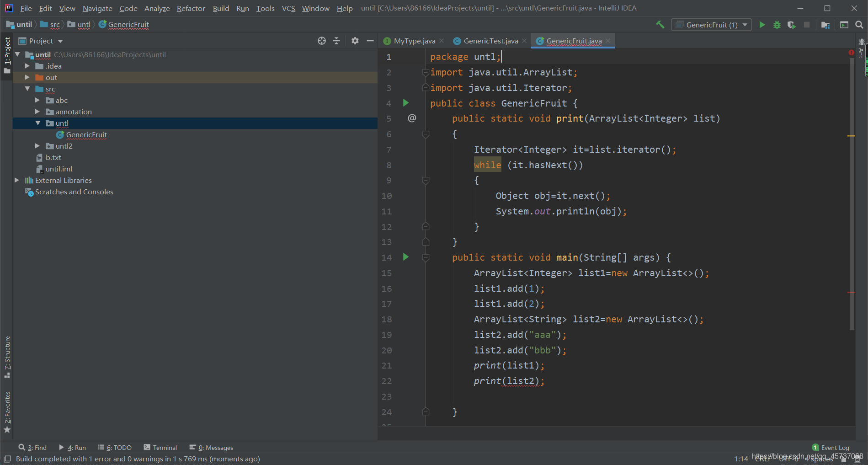Select Scratches and Consoles node
868x465 pixels.
click(74, 192)
